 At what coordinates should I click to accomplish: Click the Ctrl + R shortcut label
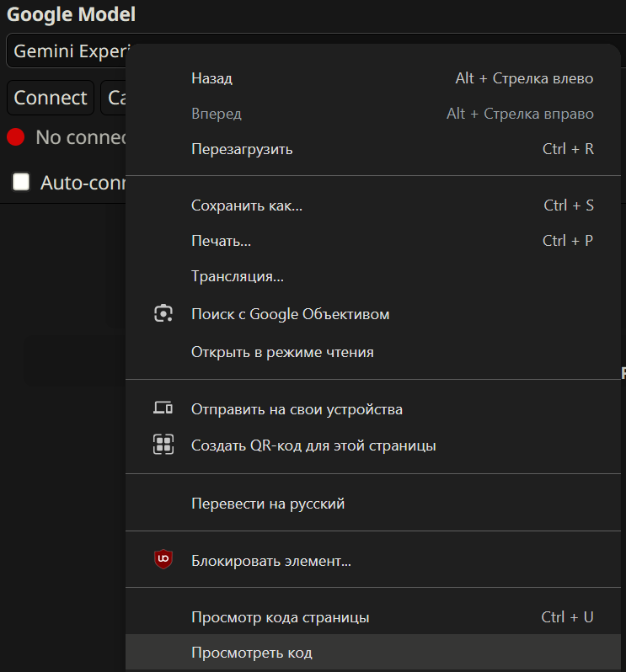click(x=568, y=149)
